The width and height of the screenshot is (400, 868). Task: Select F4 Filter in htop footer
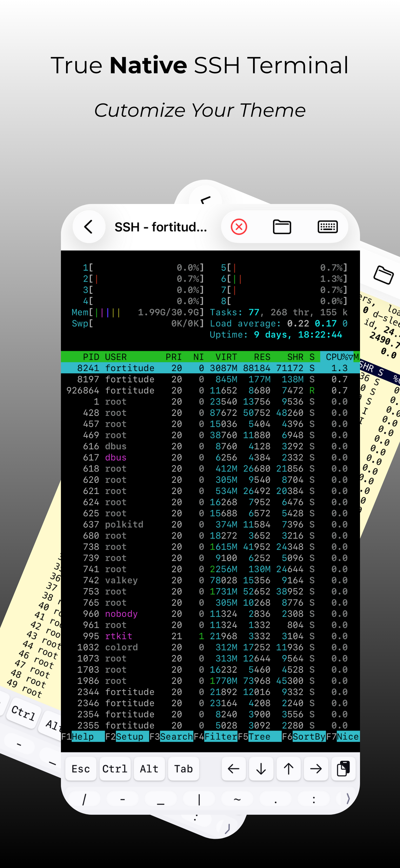point(216,737)
